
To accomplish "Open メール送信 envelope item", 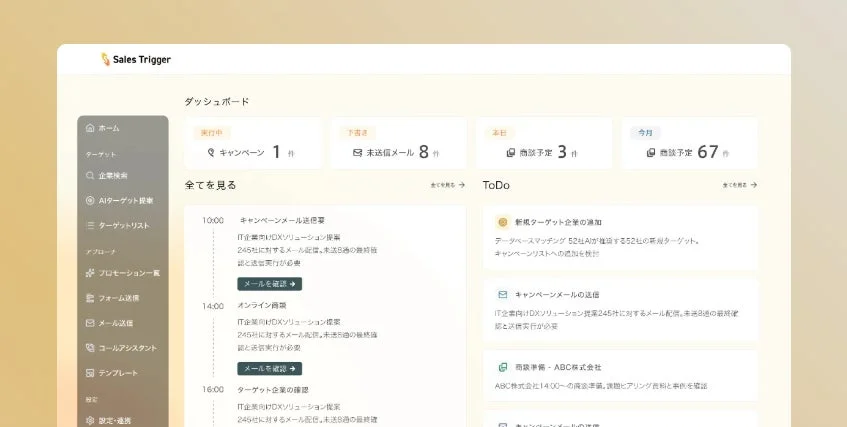I will pyautogui.click(x=109, y=323).
